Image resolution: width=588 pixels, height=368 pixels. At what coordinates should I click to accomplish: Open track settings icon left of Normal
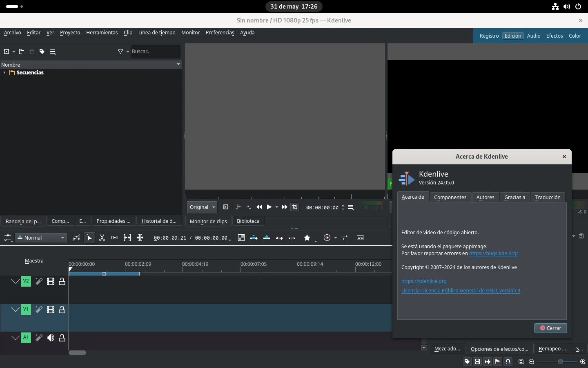click(x=8, y=238)
